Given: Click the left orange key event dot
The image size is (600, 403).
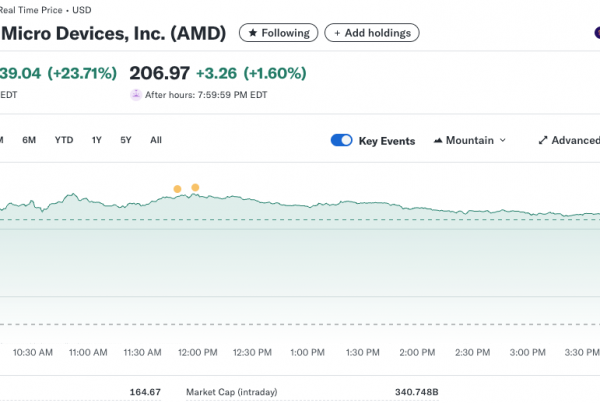Looking at the screenshot, I should pos(177,189).
